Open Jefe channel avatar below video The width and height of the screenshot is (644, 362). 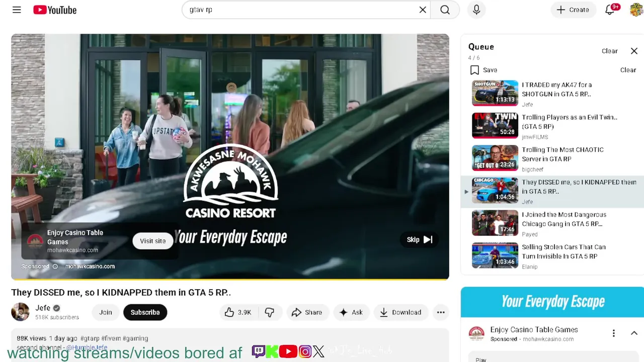tap(20, 312)
